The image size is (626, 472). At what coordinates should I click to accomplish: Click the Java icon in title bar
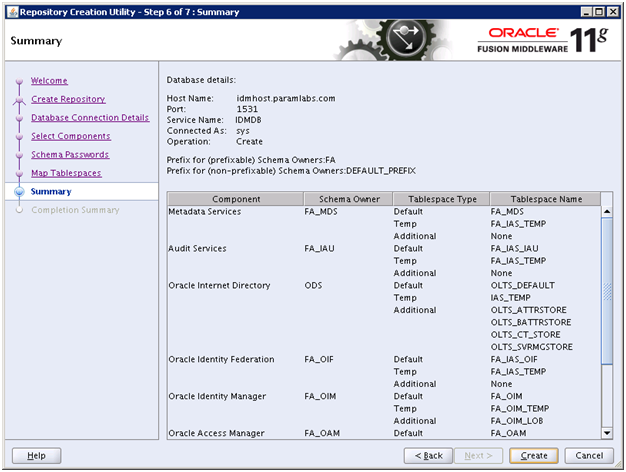click(x=13, y=12)
